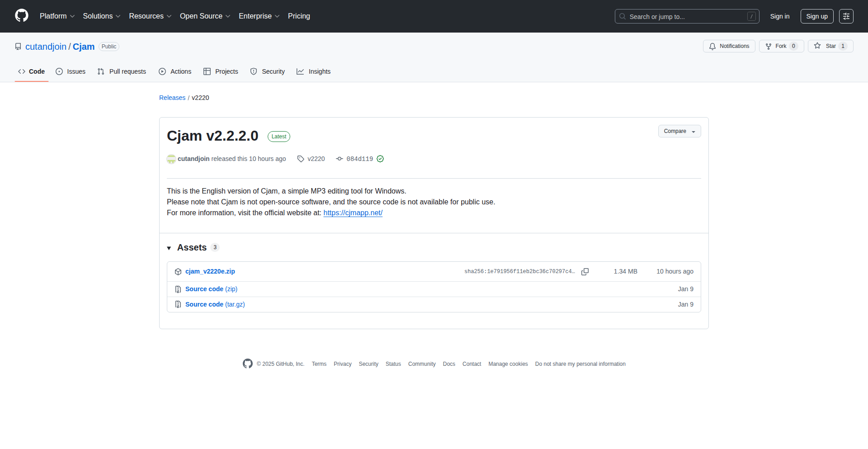Fork the Cjam repository

click(782, 46)
